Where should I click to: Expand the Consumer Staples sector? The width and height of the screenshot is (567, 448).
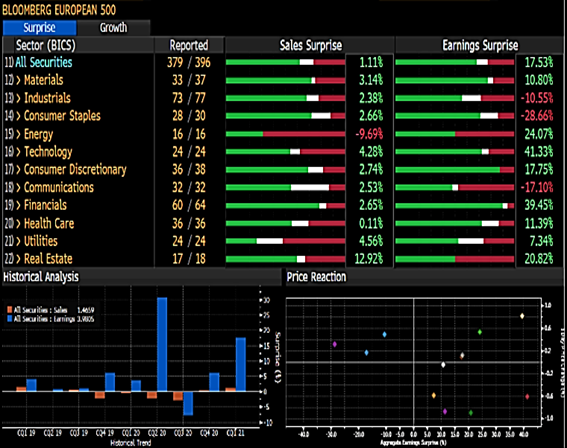[x=19, y=116]
